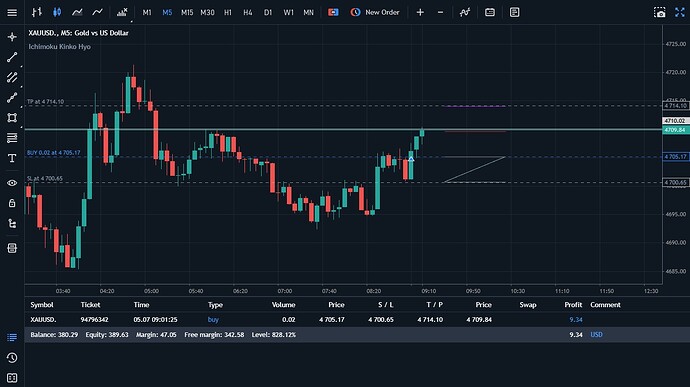Select MN timeframe

click(x=308, y=12)
